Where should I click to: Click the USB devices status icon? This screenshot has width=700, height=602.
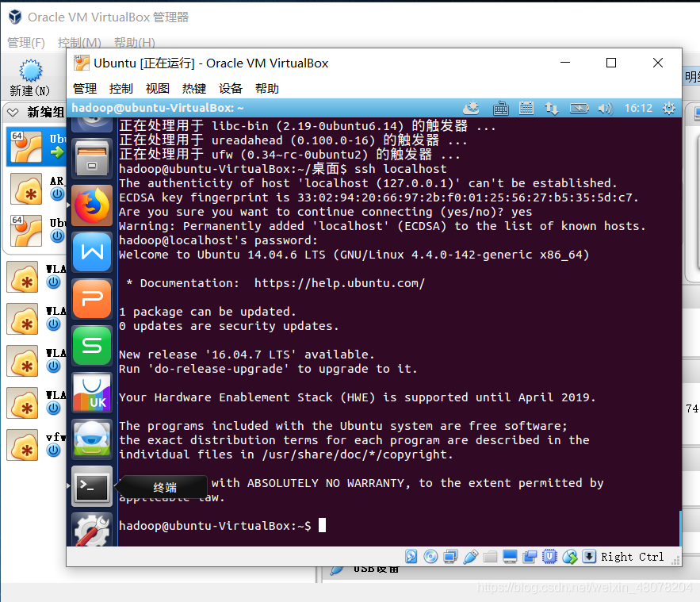470,556
